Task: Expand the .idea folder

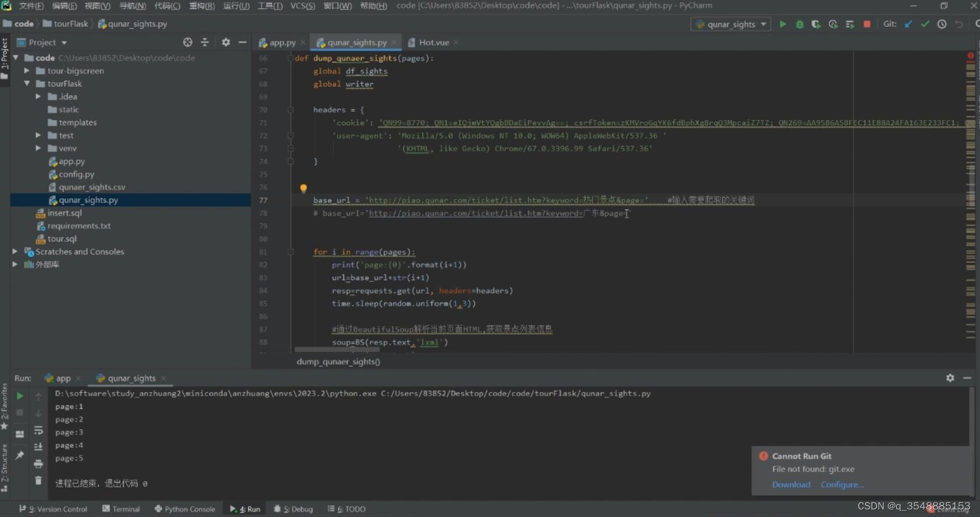Action: pos(38,97)
